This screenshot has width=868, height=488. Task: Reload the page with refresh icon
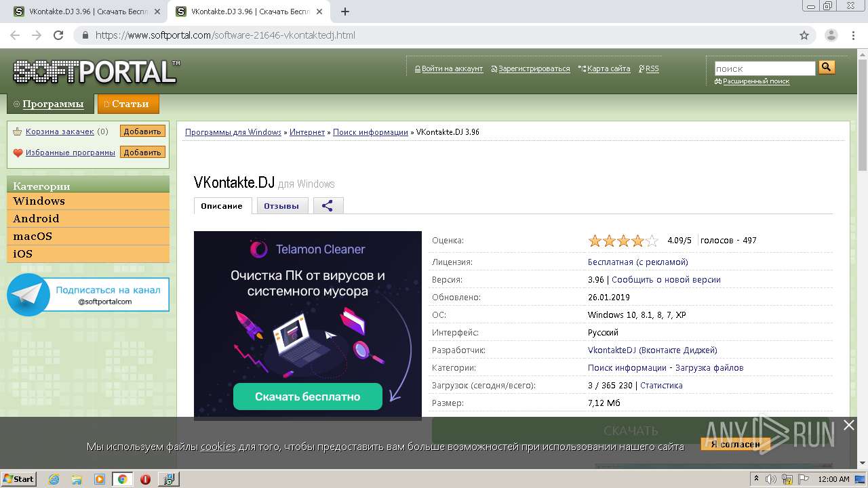[x=58, y=35]
